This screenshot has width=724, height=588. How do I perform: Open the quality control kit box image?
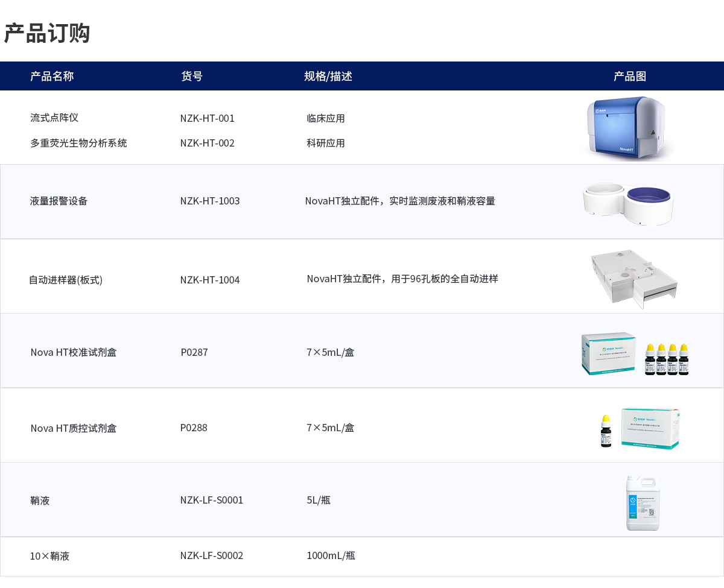(x=650, y=428)
